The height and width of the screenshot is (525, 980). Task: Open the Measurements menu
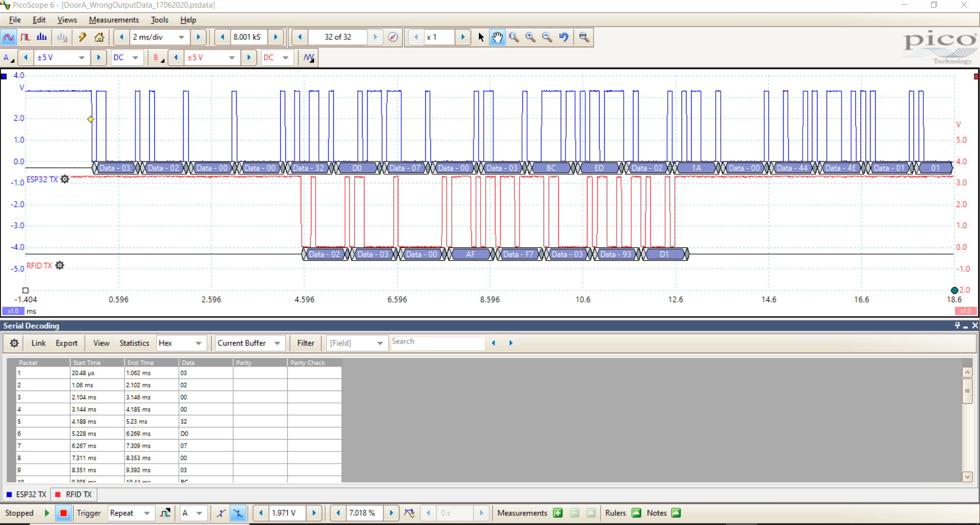click(114, 20)
